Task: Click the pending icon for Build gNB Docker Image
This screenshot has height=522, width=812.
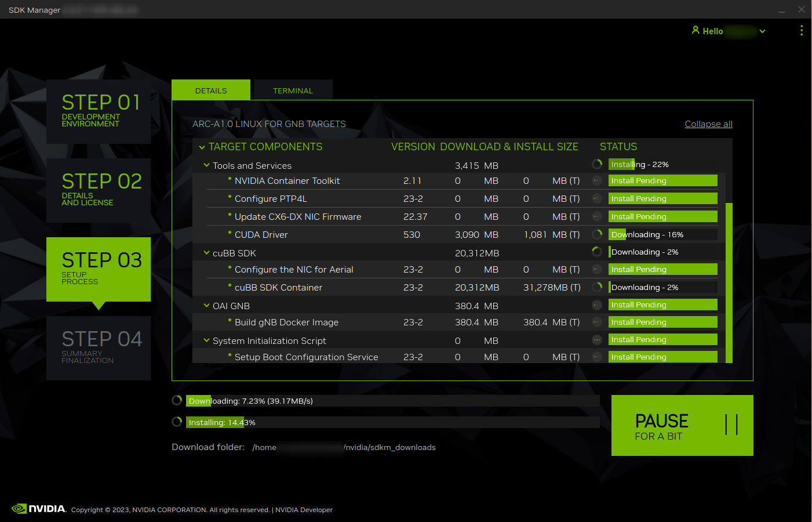Action: pyautogui.click(x=597, y=322)
